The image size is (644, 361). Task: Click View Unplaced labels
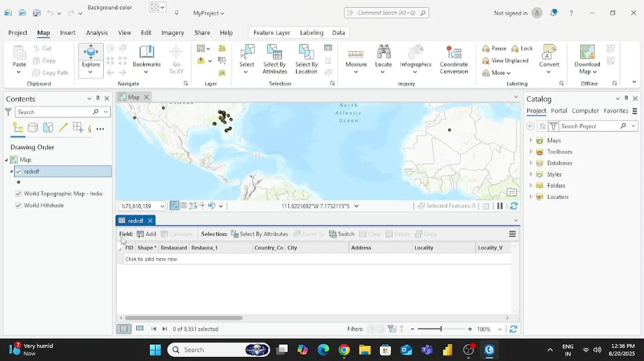(505, 61)
